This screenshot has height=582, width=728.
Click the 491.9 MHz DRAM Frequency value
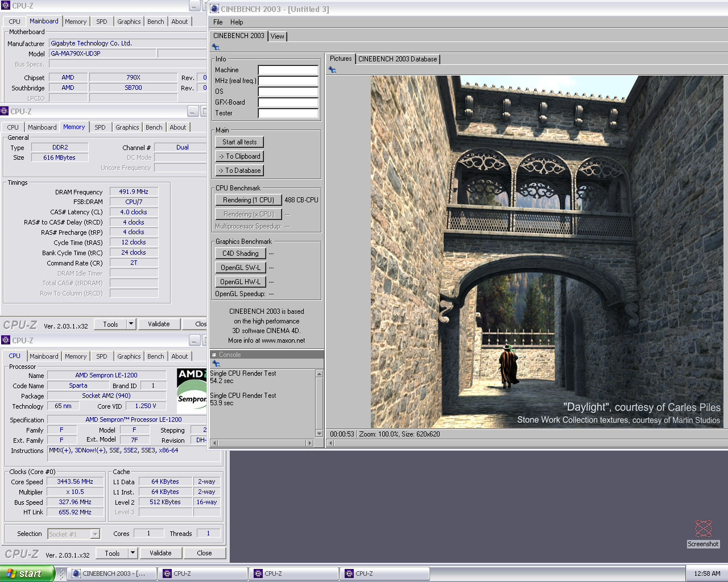point(134,192)
